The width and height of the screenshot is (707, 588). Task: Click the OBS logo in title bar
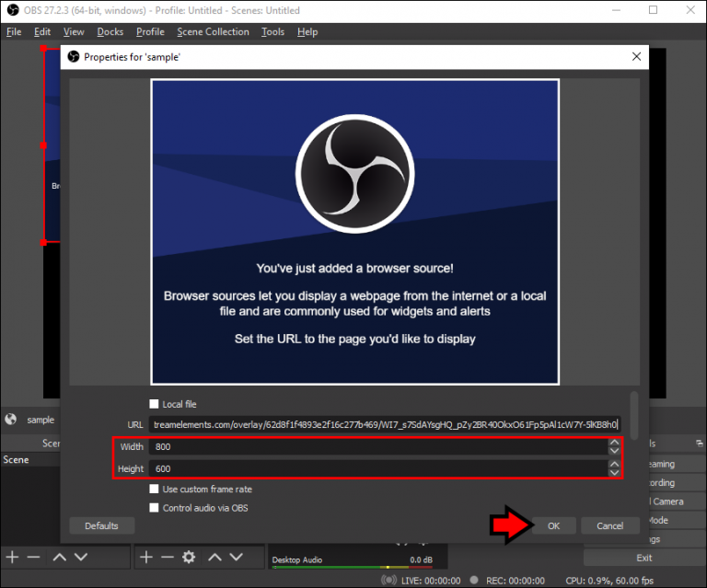(x=13, y=10)
